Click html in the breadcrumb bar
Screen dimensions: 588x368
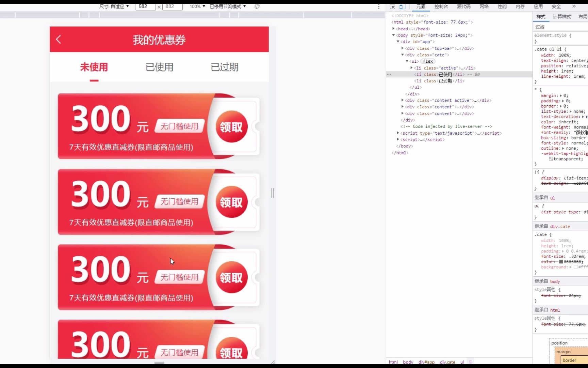coord(393,362)
